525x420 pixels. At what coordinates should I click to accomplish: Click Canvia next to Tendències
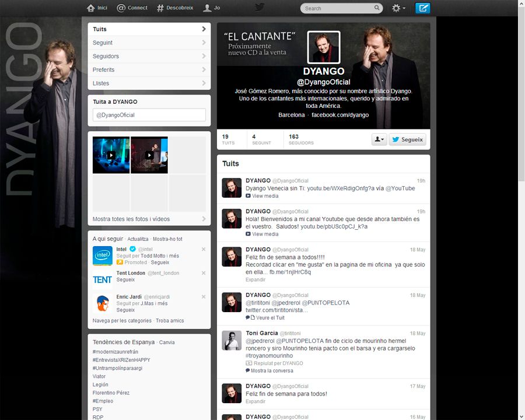167,342
